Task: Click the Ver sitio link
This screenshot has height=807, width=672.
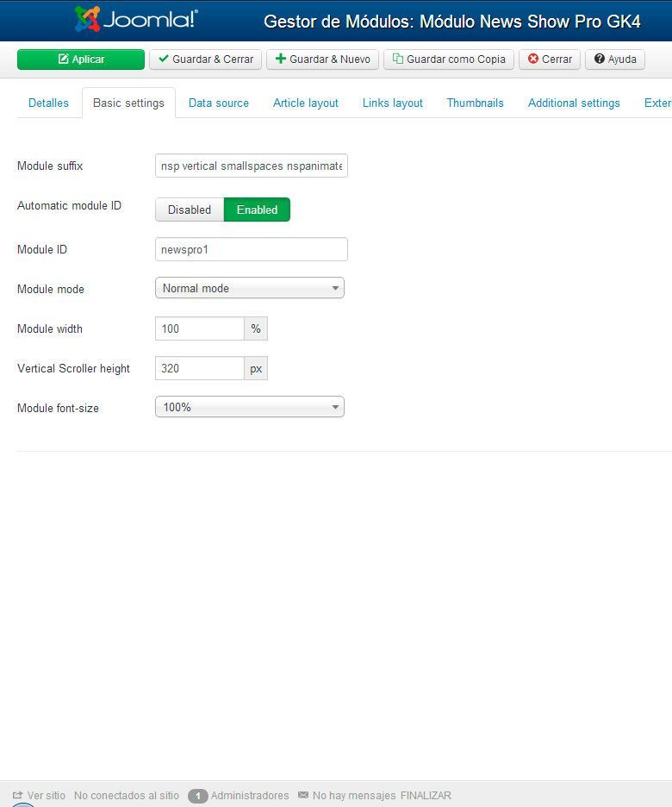Action: (47, 795)
